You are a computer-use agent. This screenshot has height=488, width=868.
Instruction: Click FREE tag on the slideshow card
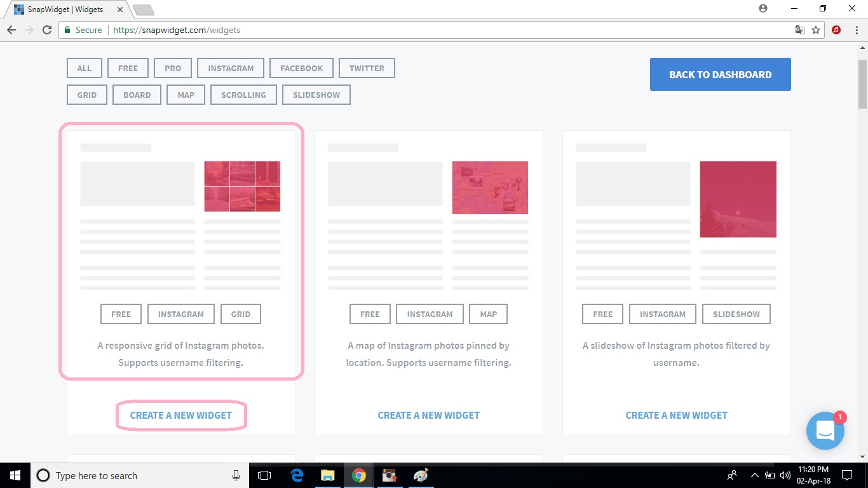(603, 314)
